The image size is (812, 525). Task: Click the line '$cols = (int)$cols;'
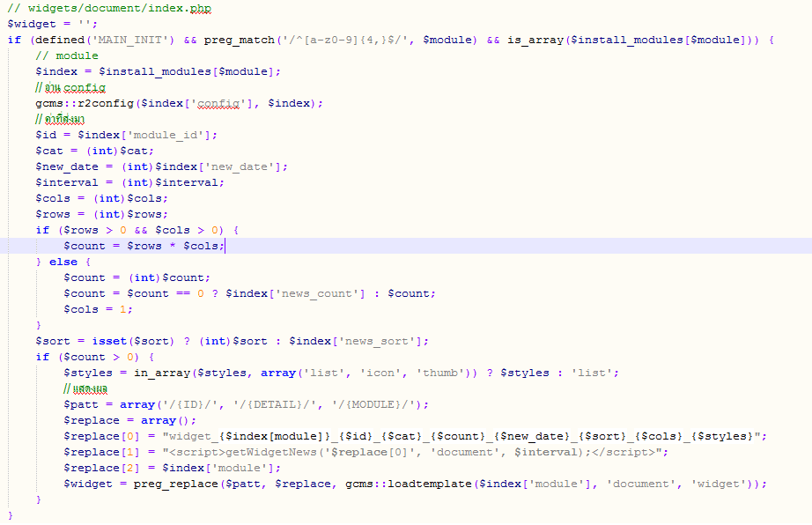click(x=101, y=199)
